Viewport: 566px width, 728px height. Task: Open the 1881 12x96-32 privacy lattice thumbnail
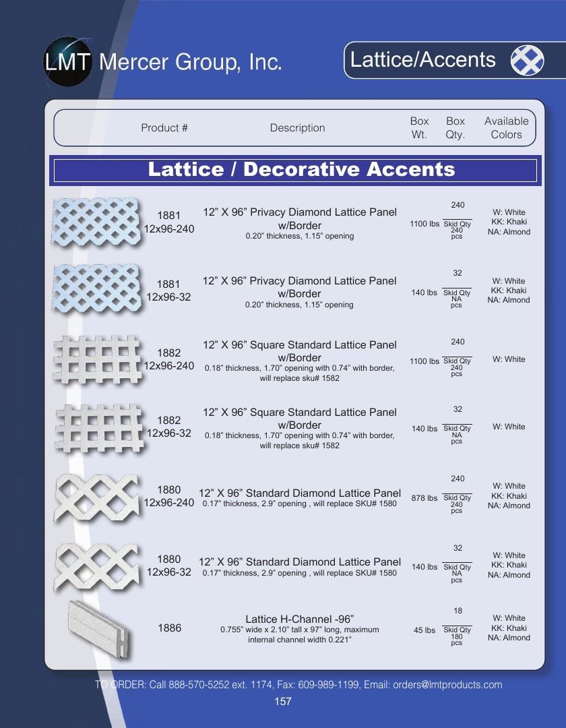click(x=96, y=289)
